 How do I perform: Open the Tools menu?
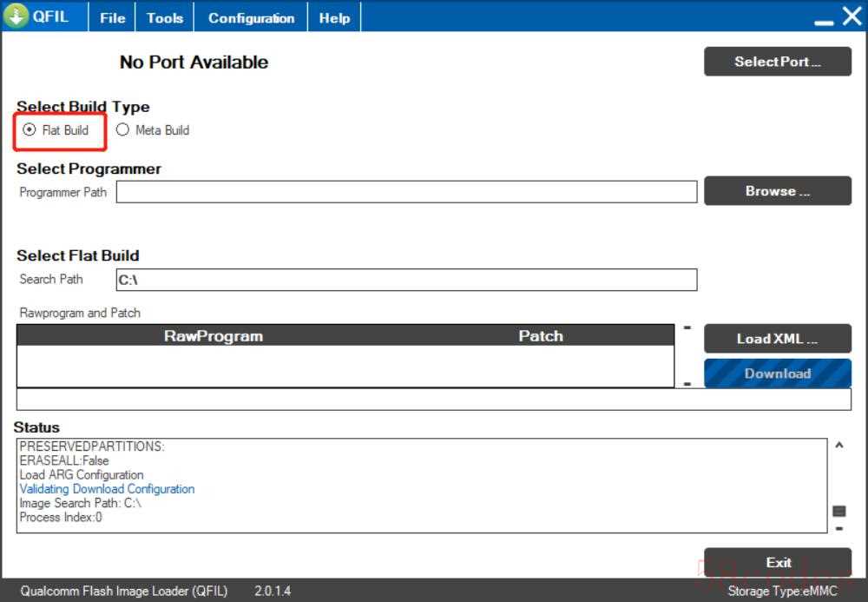tap(164, 17)
